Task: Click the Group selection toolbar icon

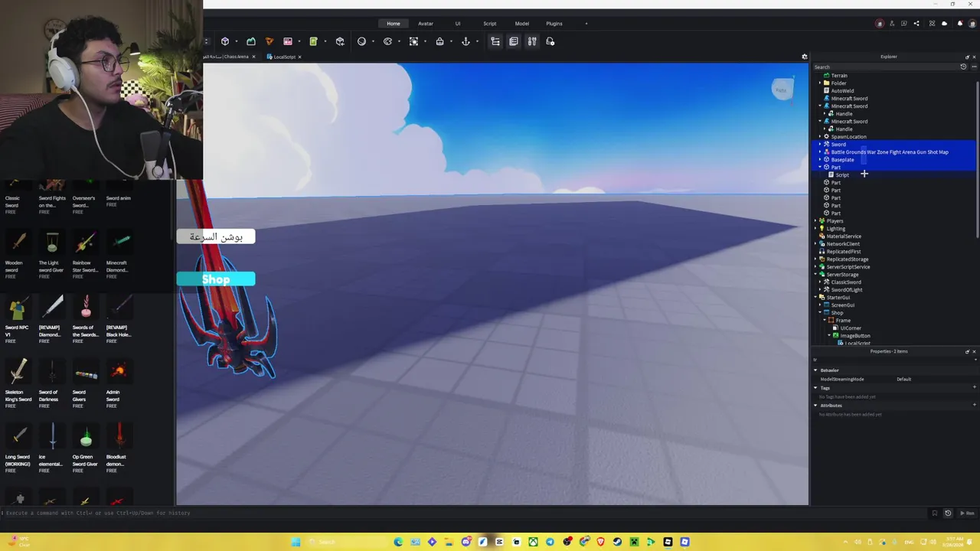Action: pyautogui.click(x=414, y=41)
